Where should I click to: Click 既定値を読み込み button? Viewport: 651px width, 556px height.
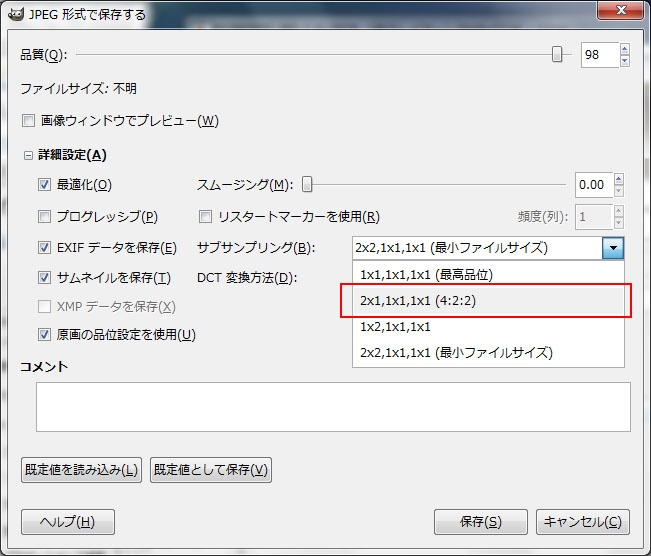coord(81,470)
